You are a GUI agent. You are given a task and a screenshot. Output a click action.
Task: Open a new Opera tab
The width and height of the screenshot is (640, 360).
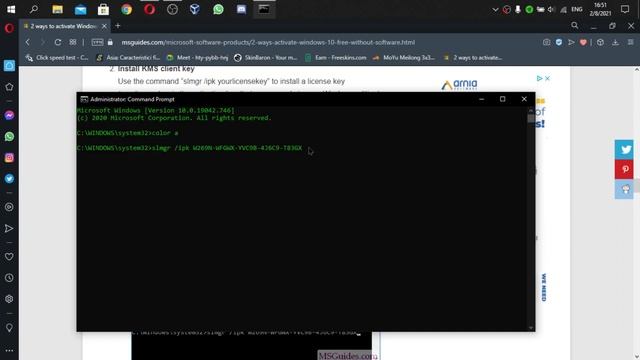tap(118, 26)
